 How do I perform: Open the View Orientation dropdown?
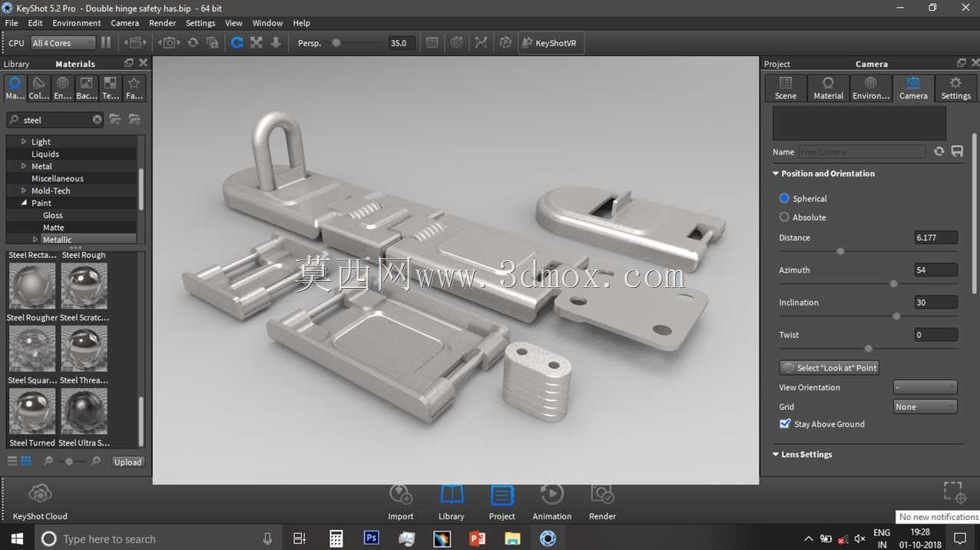(x=925, y=387)
